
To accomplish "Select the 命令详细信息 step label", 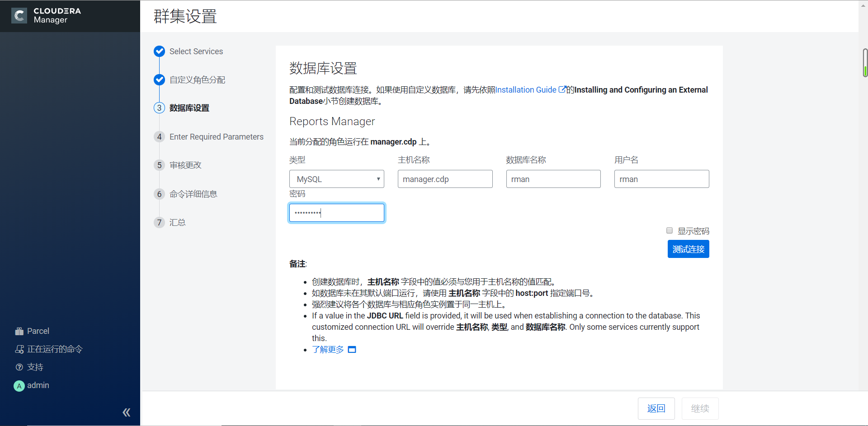I will pyautogui.click(x=193, y=194).
